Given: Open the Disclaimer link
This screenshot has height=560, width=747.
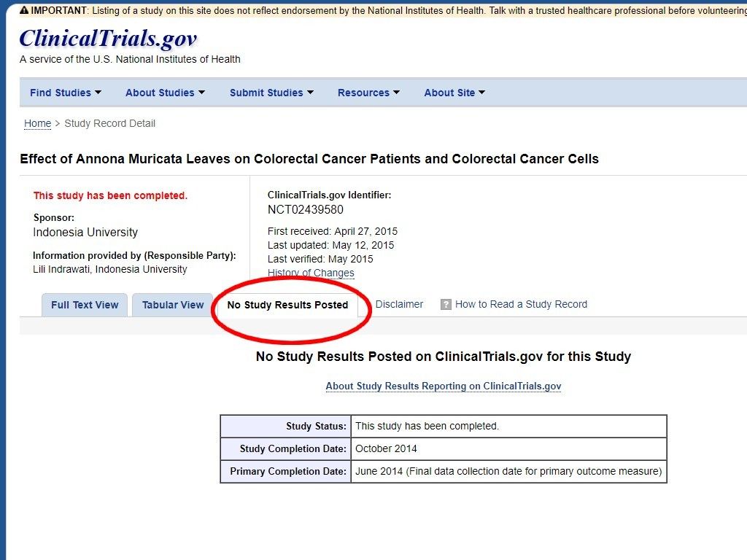Looking at the screenshot, I should (399, 304).
